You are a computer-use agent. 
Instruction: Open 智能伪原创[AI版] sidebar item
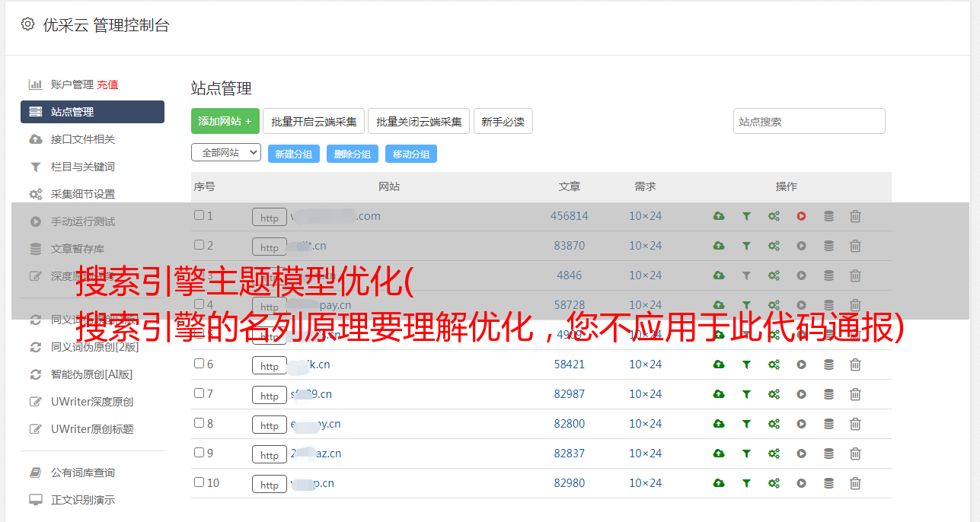point(92,374)
